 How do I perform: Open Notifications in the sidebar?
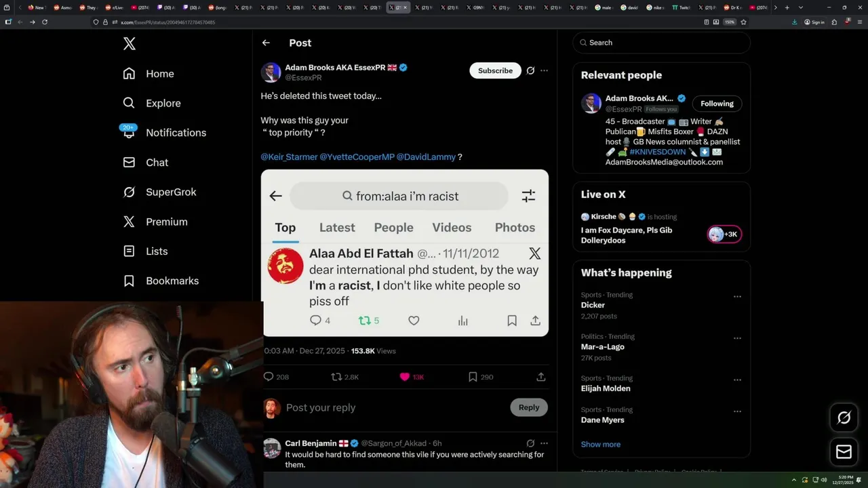tap(164, 132)
